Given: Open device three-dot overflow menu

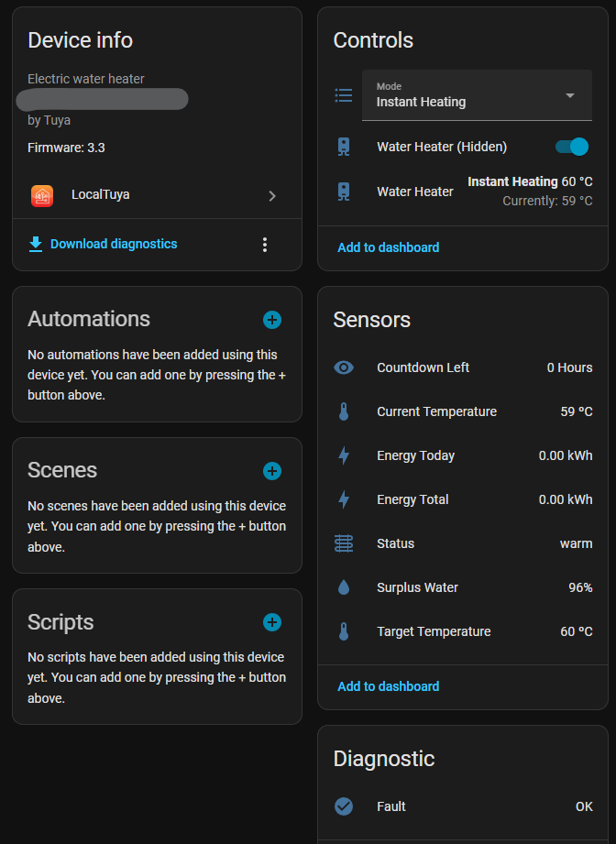Looking at the screenshot, I should click(x=265, y=245).
